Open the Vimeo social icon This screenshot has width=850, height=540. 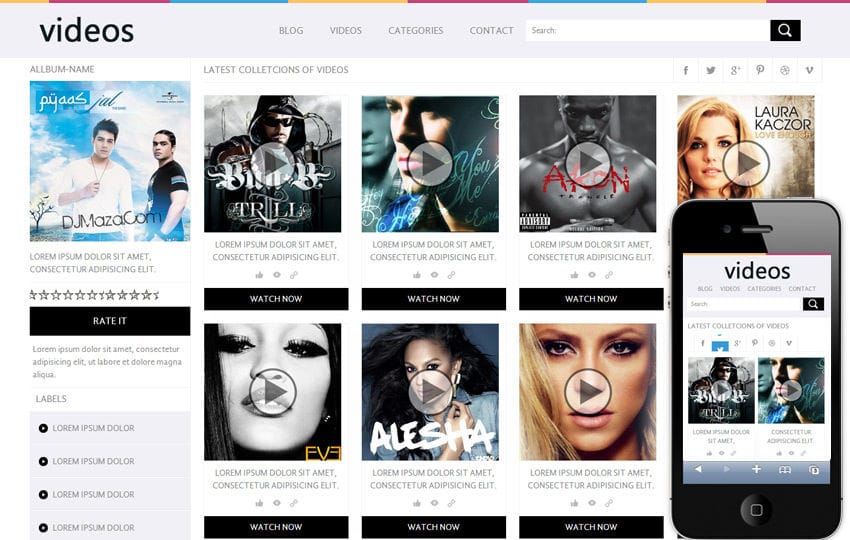pos(809,70)
